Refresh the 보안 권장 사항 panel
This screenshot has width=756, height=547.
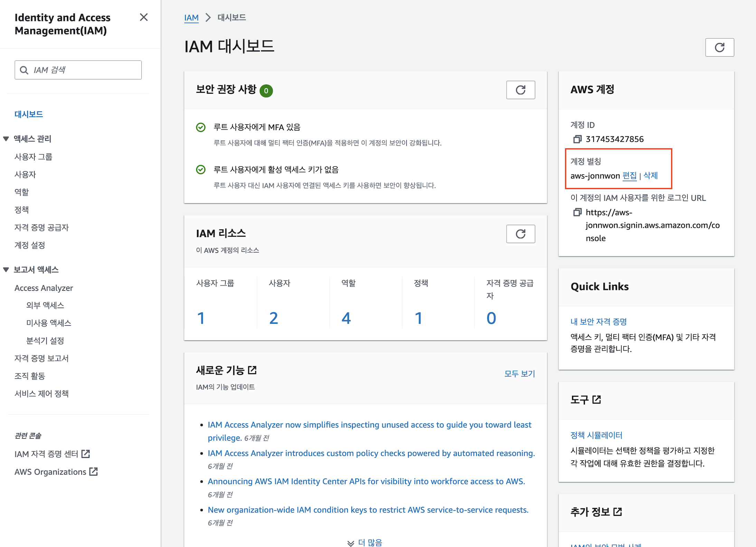pos(520,90)
